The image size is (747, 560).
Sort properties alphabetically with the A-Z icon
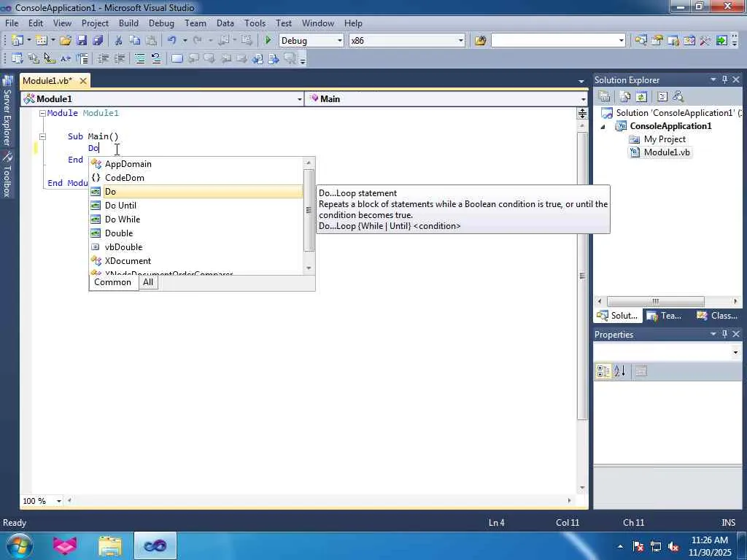click(x=619, y=371)
